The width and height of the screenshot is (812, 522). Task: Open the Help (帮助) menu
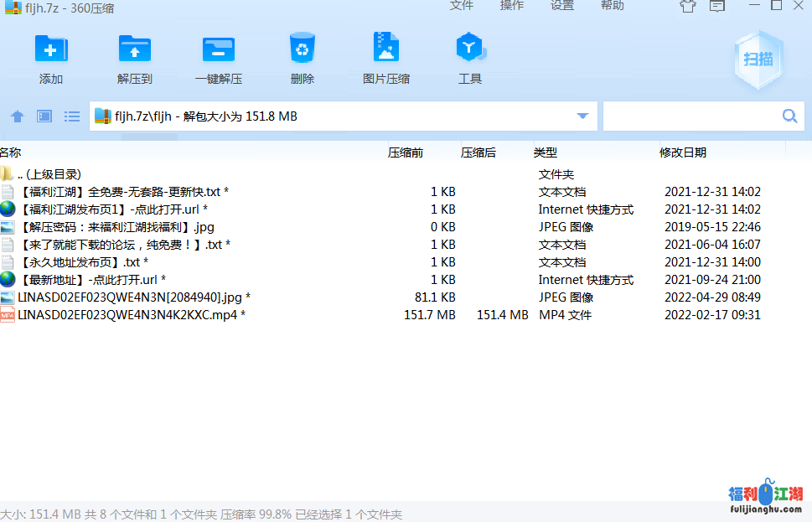pyautogui.click(x=613, y=6)
